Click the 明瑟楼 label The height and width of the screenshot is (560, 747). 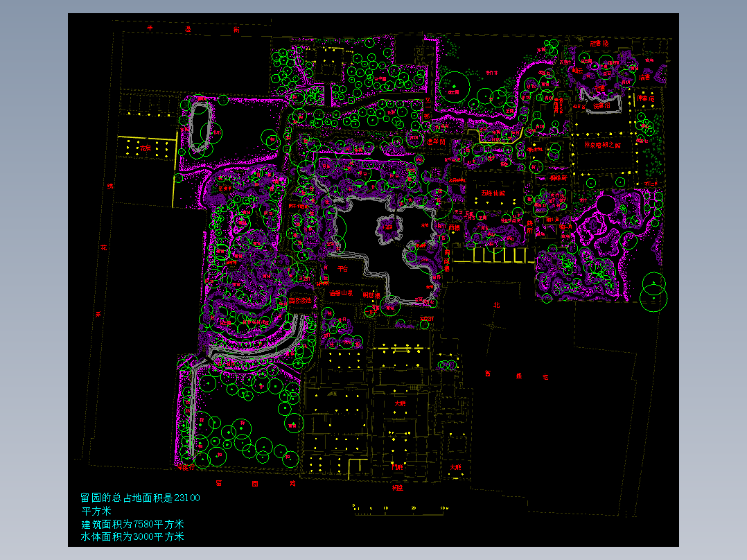tap(371, 295)
